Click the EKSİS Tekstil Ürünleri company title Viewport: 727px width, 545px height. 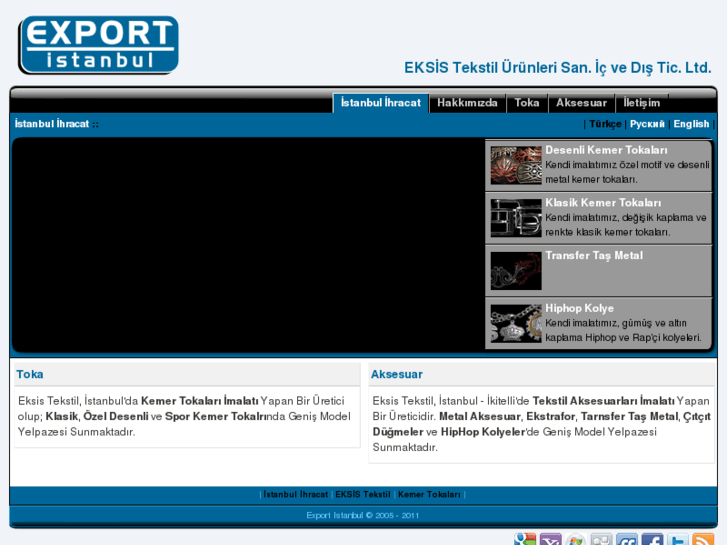(x=558, y=68)
